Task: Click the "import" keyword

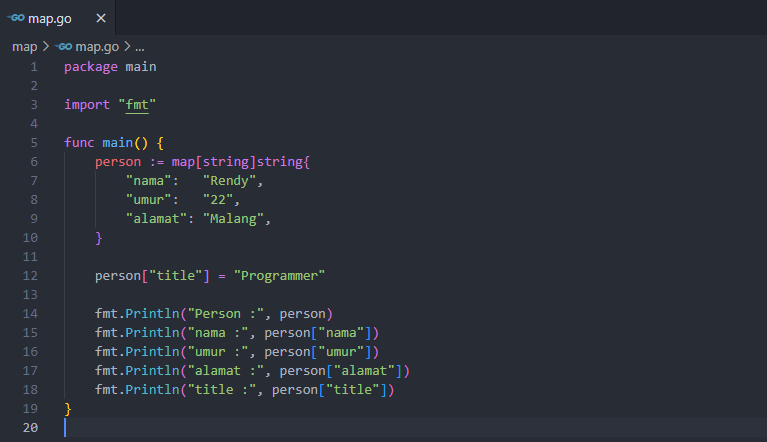Action: point(87,105)
